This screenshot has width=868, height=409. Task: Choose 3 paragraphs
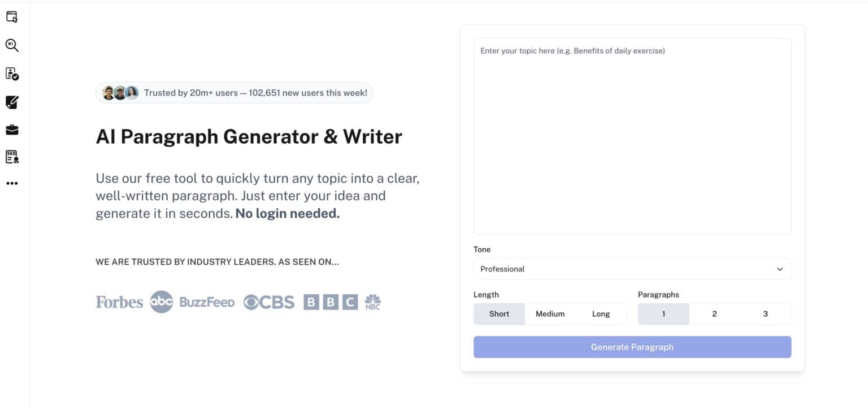[x=765, y=313]
